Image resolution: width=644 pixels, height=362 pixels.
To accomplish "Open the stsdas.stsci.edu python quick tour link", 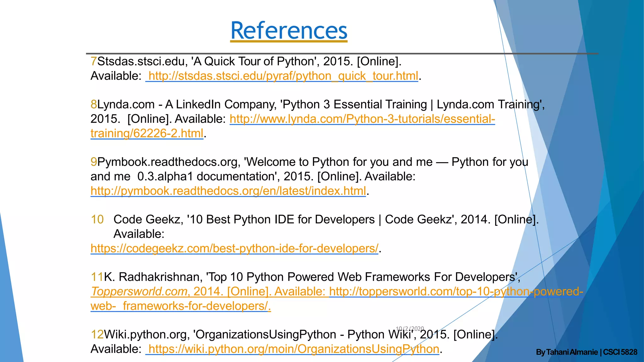I will coord(283,76).
